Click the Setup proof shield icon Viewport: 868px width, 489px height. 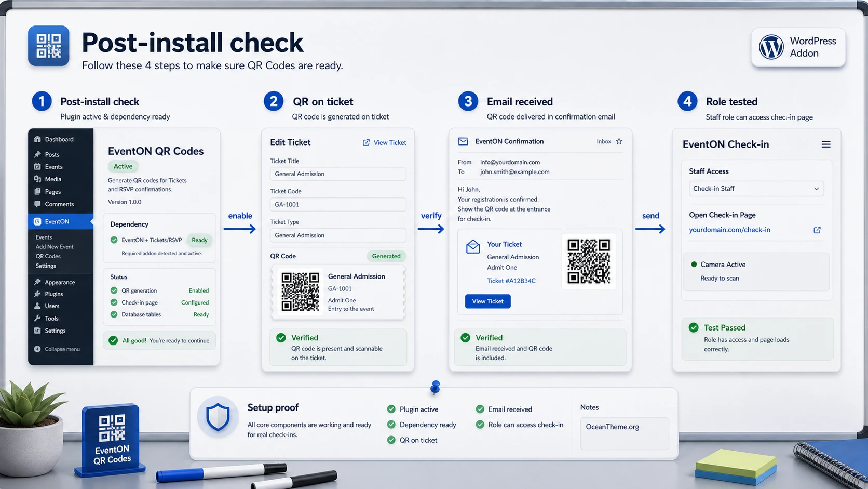[218, 417]
